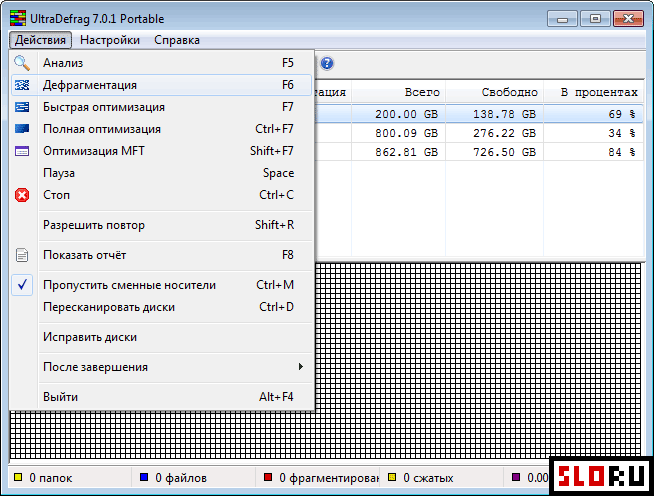Select the 800.09 GB disk row
Viewport: 654px width, 496px height.
point(479,133)
